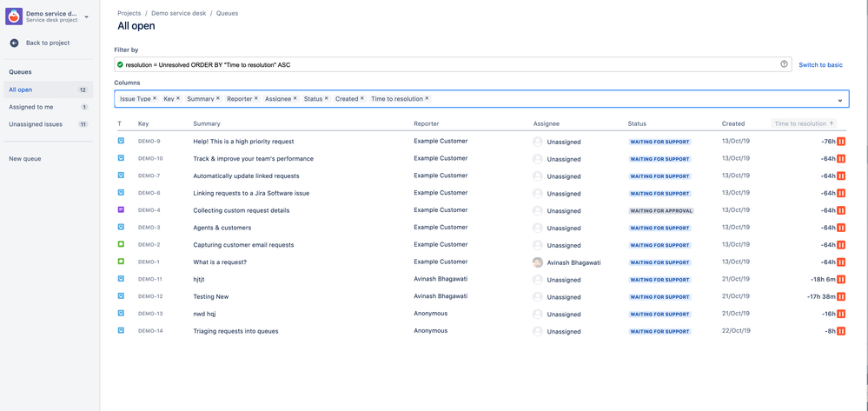
Task: Click WAITING FOR APPROVAL status on DEMO-4
Action: click(661, 210)
